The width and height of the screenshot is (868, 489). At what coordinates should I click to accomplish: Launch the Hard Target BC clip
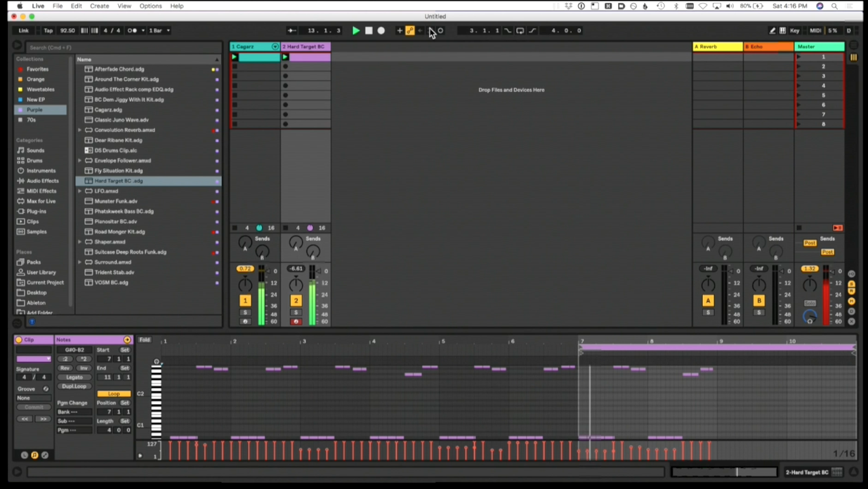[x=285, y=57]
